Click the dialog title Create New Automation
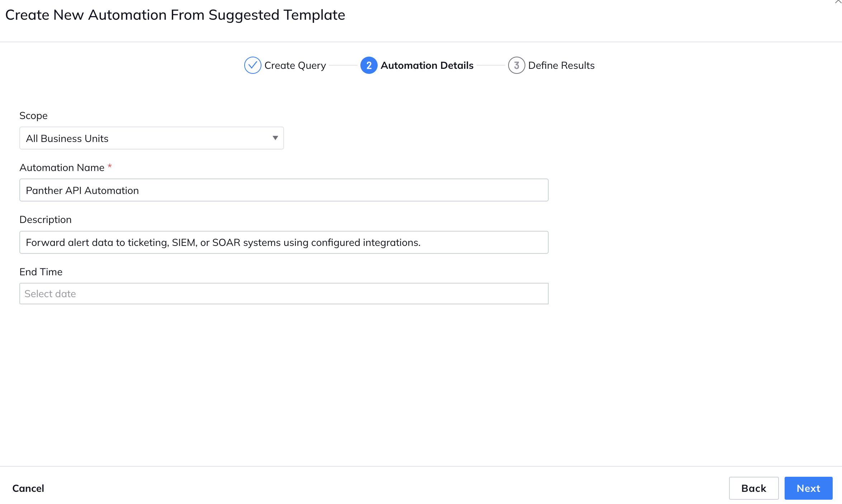Screen dimensions: 842x504 (175, 15)
